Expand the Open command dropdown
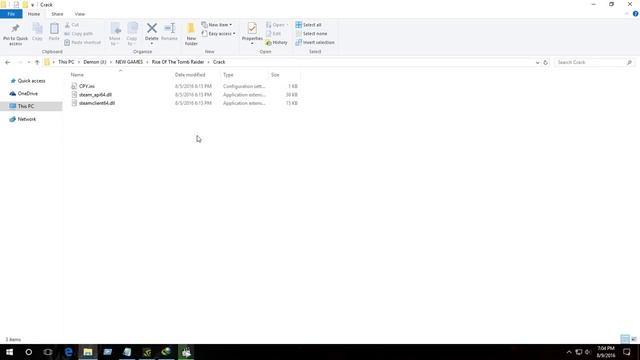The width and height of the screenshot is (640, 360). [287, 25]
